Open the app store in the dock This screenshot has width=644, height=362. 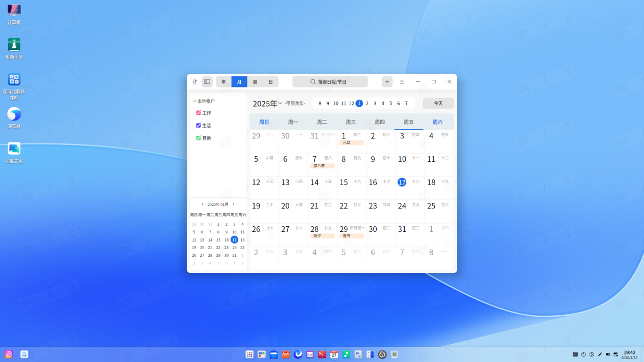(286, 354)
